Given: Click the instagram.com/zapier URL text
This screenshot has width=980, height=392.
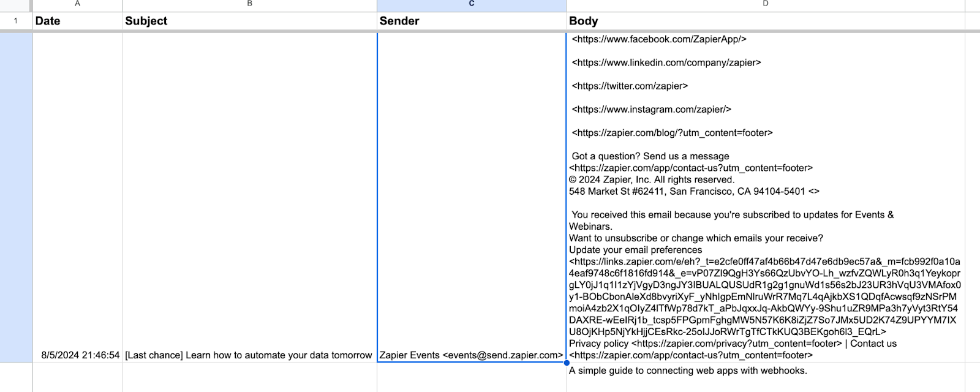Looking at the screenshot, I should [x=652, y=109].
